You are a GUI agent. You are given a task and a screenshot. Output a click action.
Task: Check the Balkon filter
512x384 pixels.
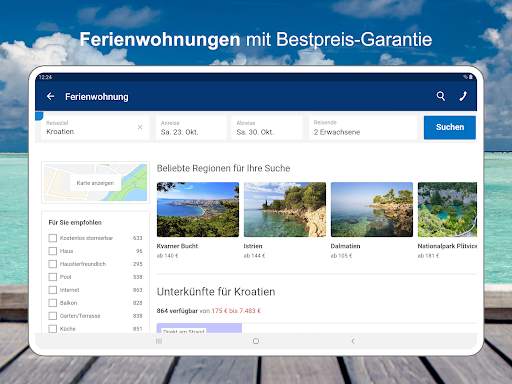[x=53, y=303]
